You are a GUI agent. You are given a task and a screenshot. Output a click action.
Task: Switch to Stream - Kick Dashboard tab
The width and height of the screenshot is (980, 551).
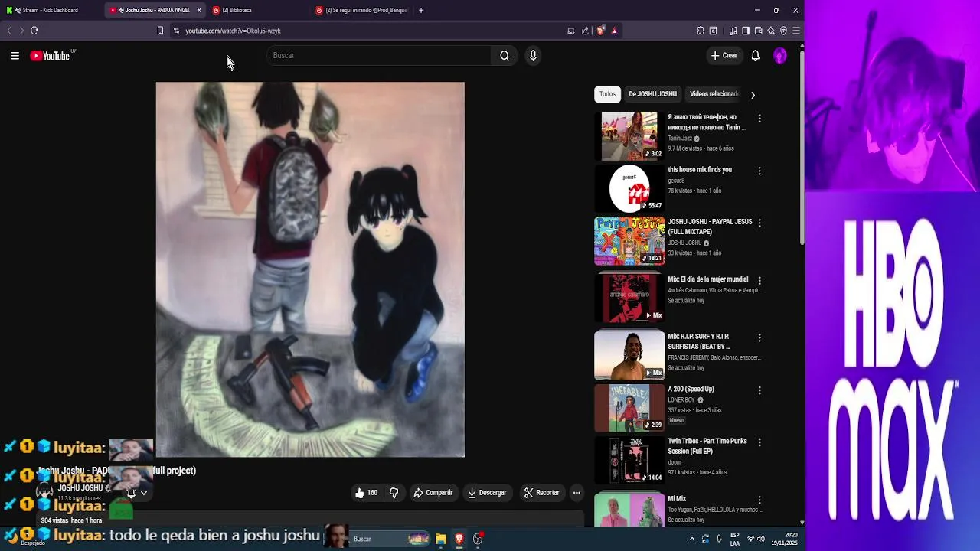coord(51,10)
